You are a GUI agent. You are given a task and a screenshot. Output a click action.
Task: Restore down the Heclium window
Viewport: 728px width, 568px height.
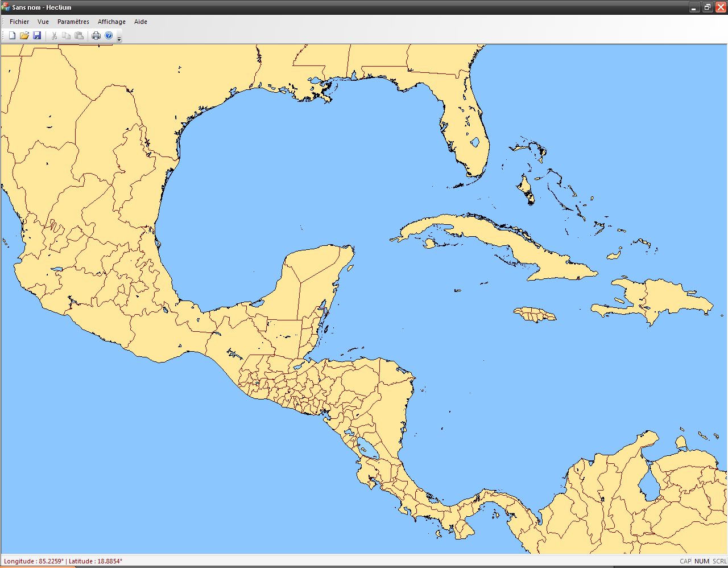[707, 7]
